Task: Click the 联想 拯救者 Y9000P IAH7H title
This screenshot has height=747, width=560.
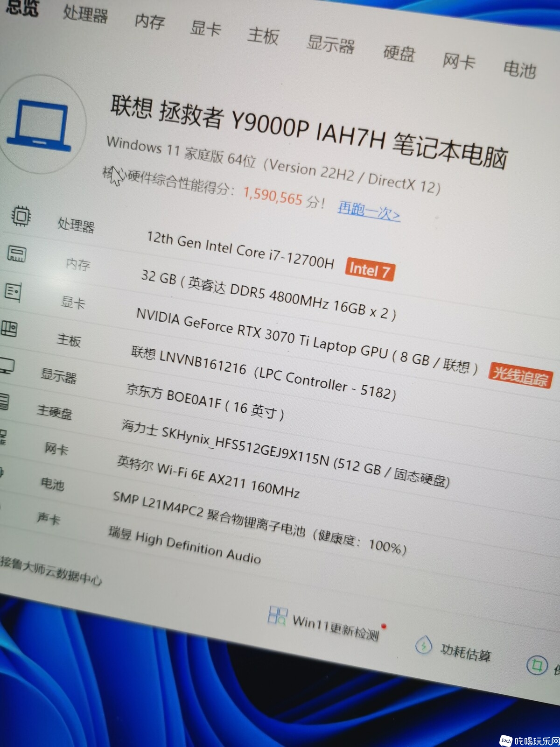Action: (x=309, y=131)
